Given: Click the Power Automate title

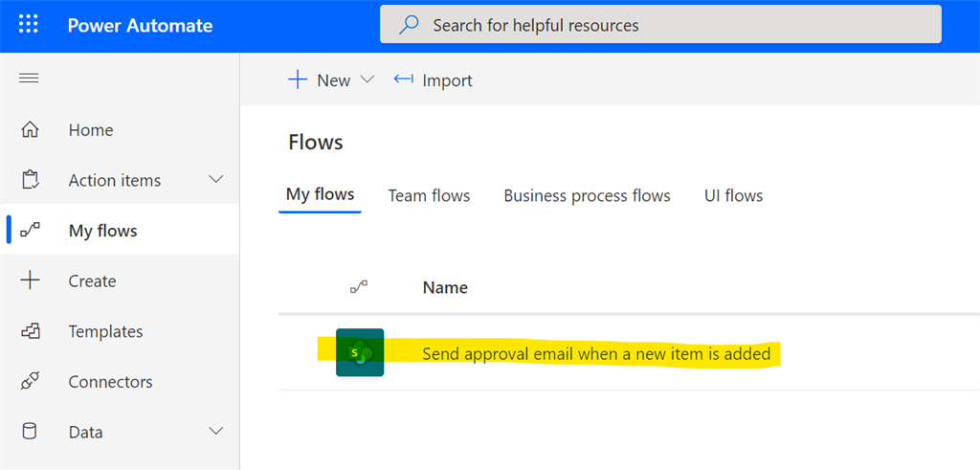Looking at the screenshot, I should (140, 26).
